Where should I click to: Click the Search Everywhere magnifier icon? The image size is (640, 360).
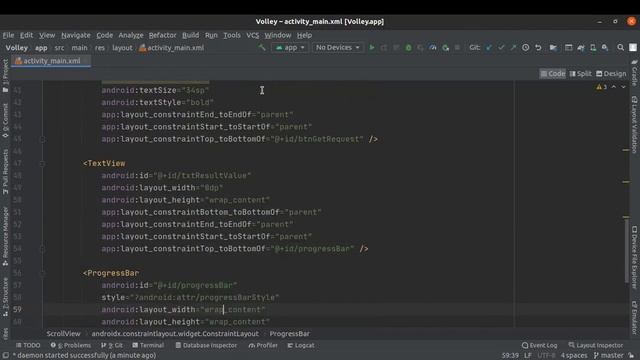pos(620,48)
